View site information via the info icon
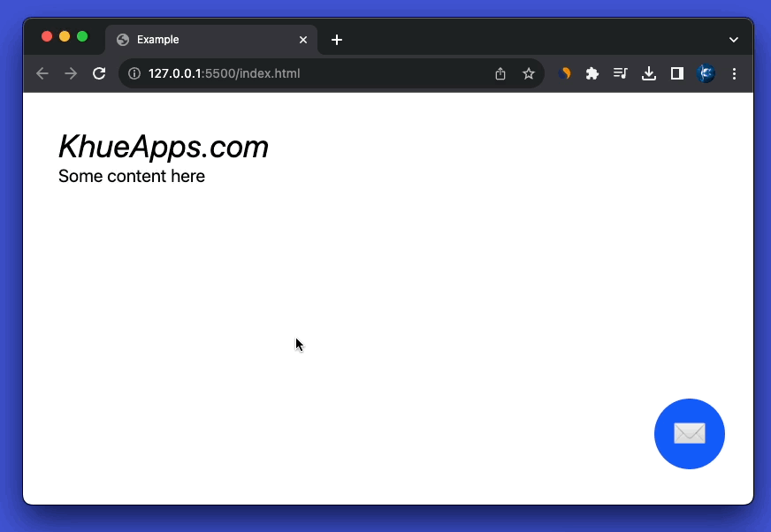The width and height of the screenshot is (771, 532). (133, 73)
